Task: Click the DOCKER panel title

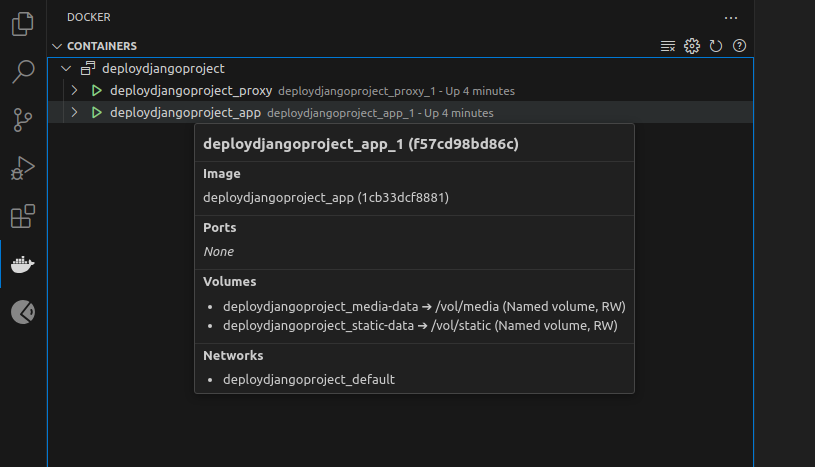Action: [x=89, y=17]
